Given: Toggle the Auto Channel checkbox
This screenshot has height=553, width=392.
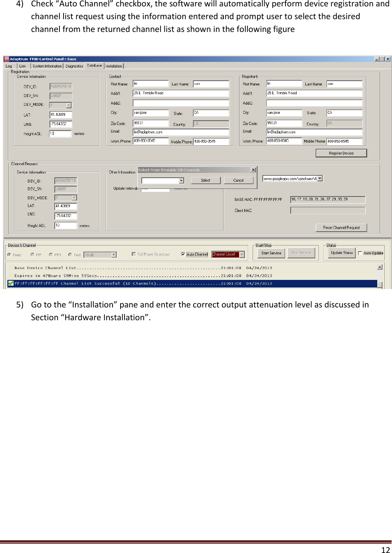Looking at the screenshot, I should (x=183, y=254).
